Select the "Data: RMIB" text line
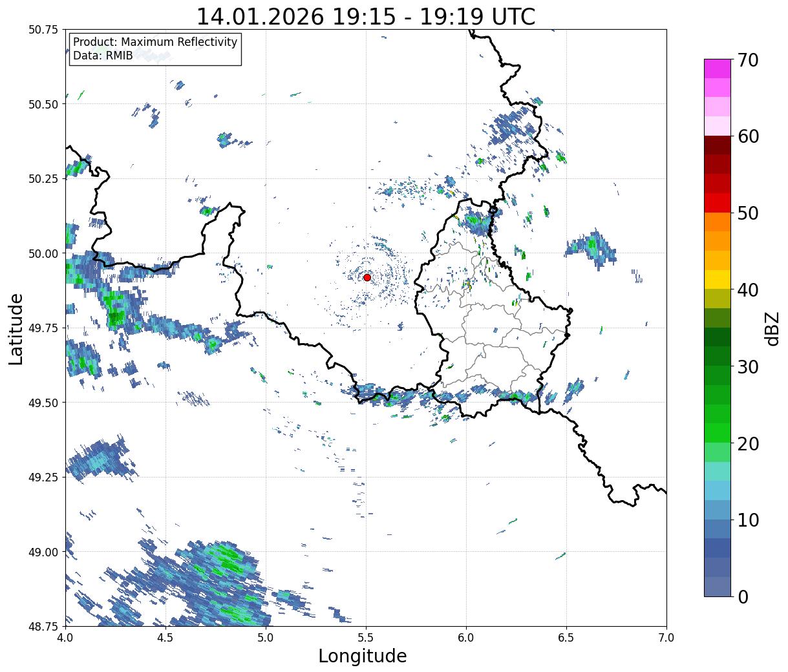This screenshot has height=672, width=788. point(103,56)
